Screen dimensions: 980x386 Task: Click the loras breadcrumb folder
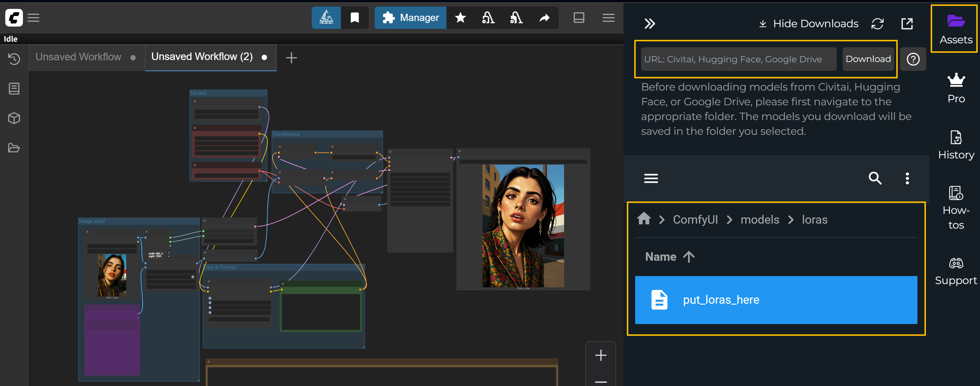(814, 220)
